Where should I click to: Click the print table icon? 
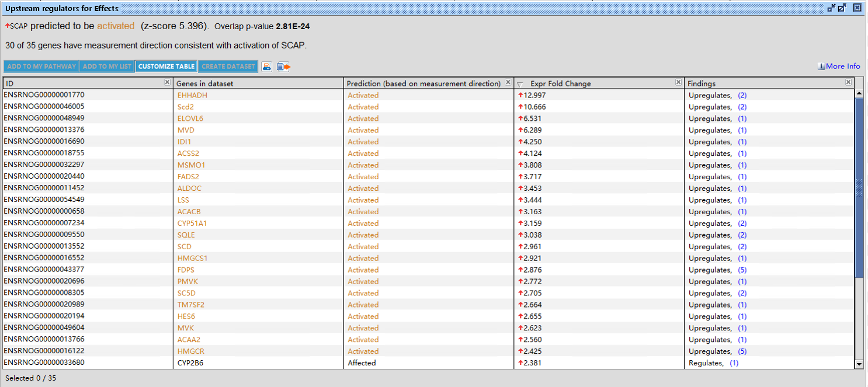(x=266, y=67)
